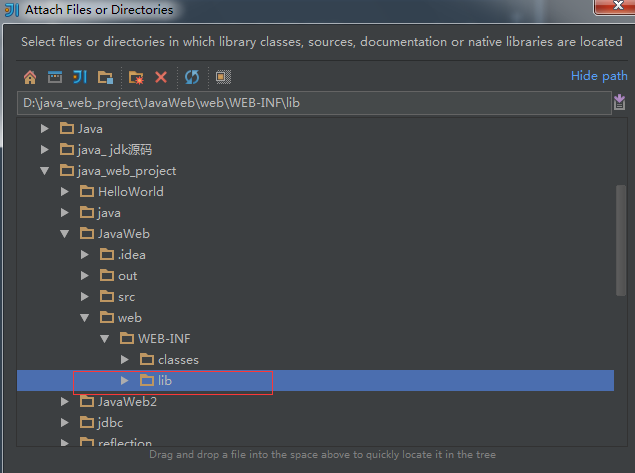Jump to the Project directory icon

[80, 77]
